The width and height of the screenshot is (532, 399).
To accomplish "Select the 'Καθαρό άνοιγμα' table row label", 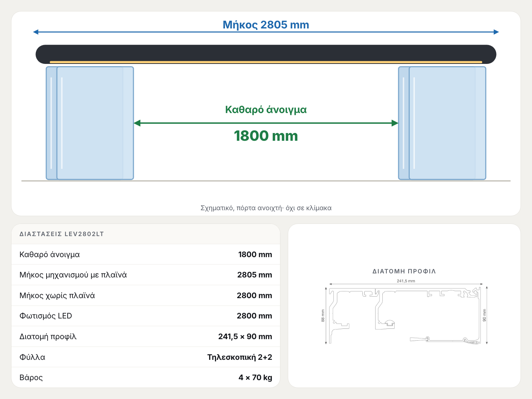I will [50, 255].
